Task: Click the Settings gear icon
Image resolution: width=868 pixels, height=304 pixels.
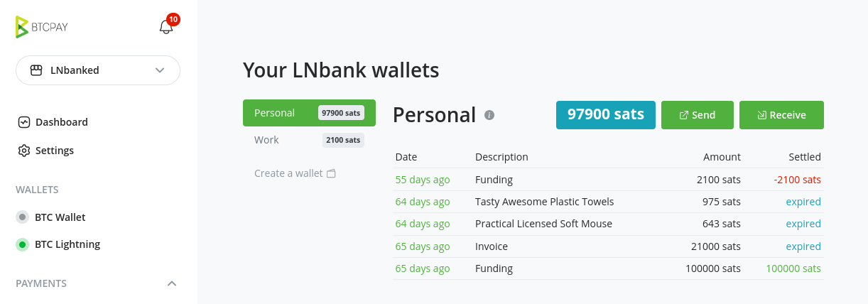Action: [x=24, y=151]
